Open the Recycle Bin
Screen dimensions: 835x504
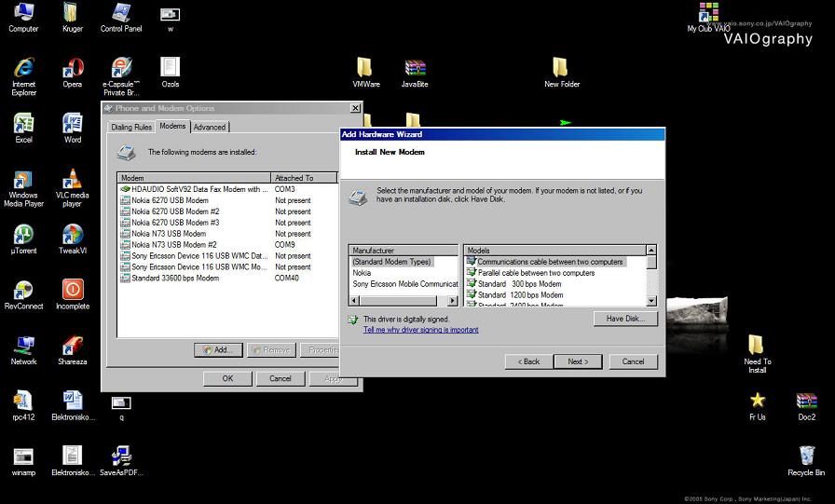[806, 456]
